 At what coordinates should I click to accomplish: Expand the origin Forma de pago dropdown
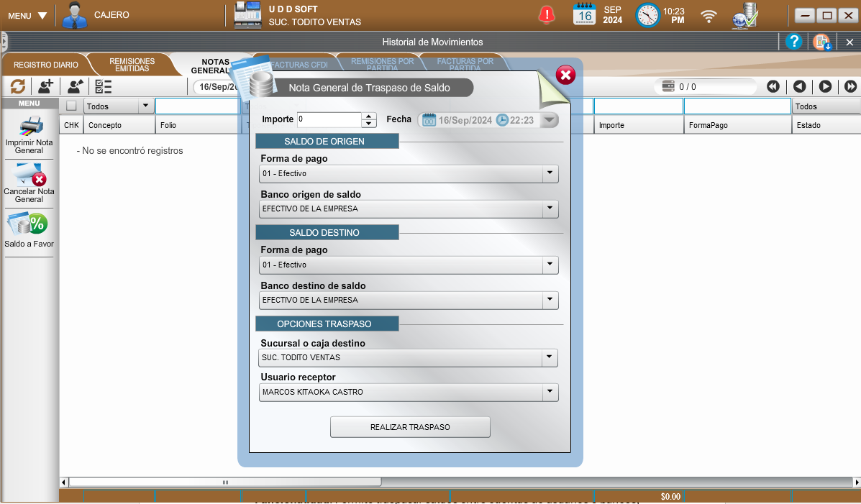550,173
